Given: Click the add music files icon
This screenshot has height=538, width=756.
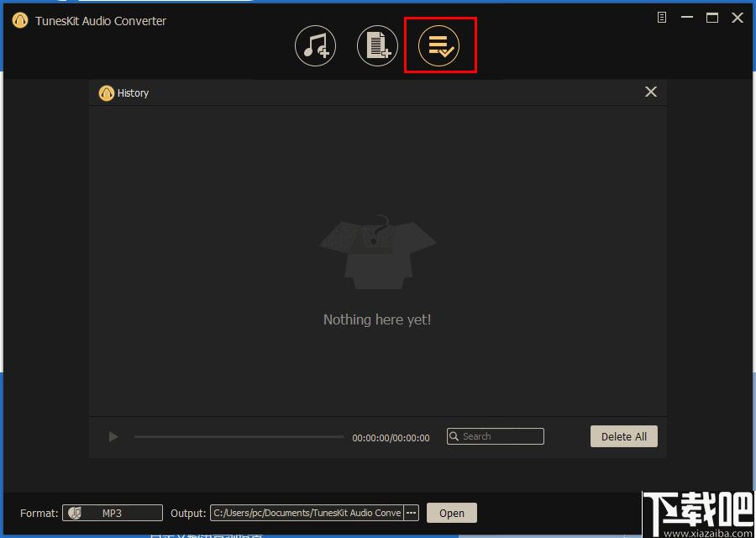Looking at the screenshot, I should [315, 46].
